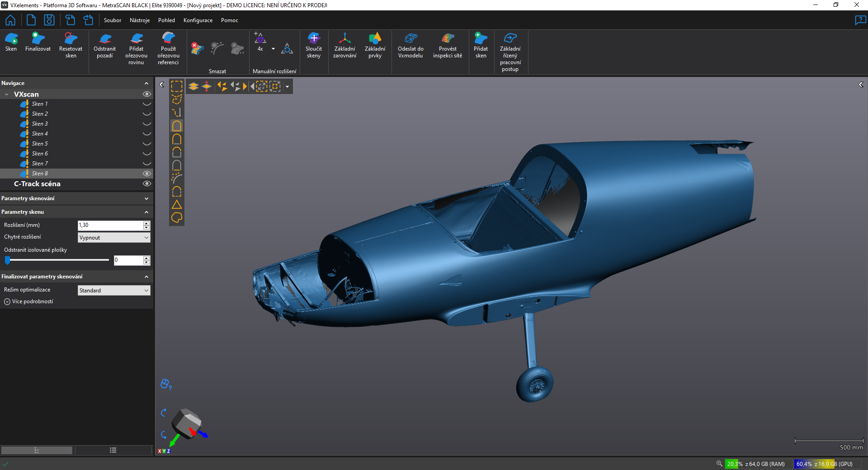Click Provést inspekci sítě icon

click(x=448, y=39)
